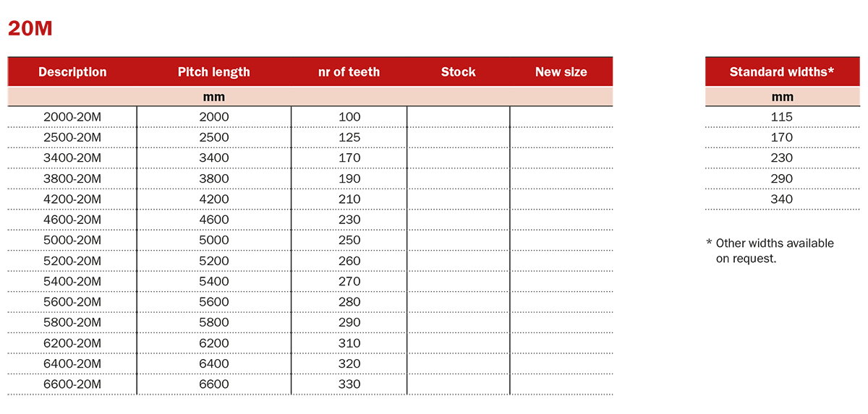Select standard width 115

pos(782,117)
